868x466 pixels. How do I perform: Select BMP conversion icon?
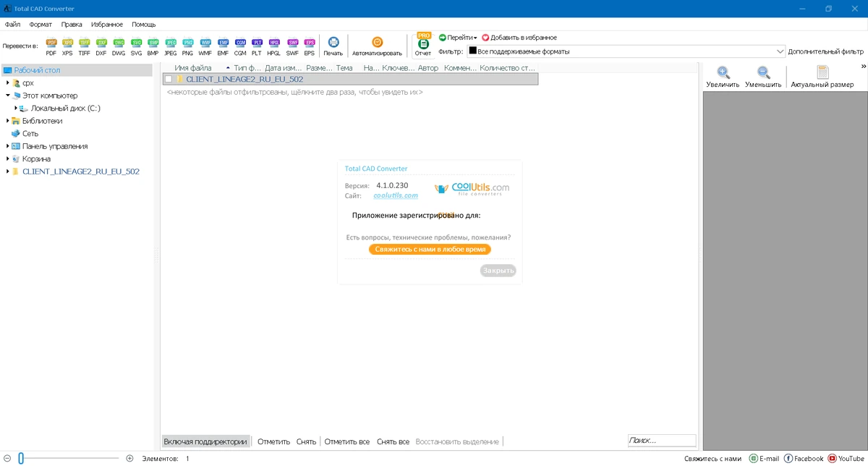pyautogui.click(x=153, y=46)
